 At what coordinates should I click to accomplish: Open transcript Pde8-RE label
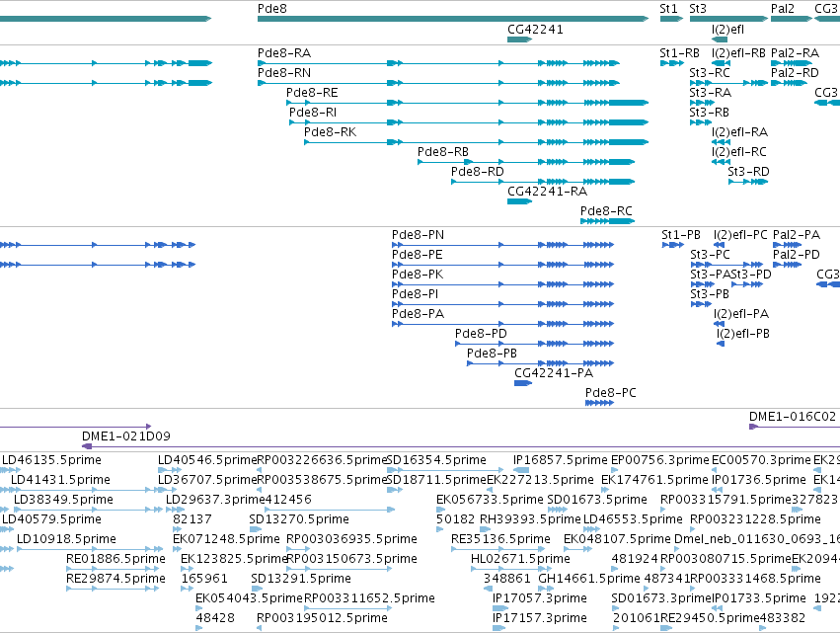click(x=312, y=93)
